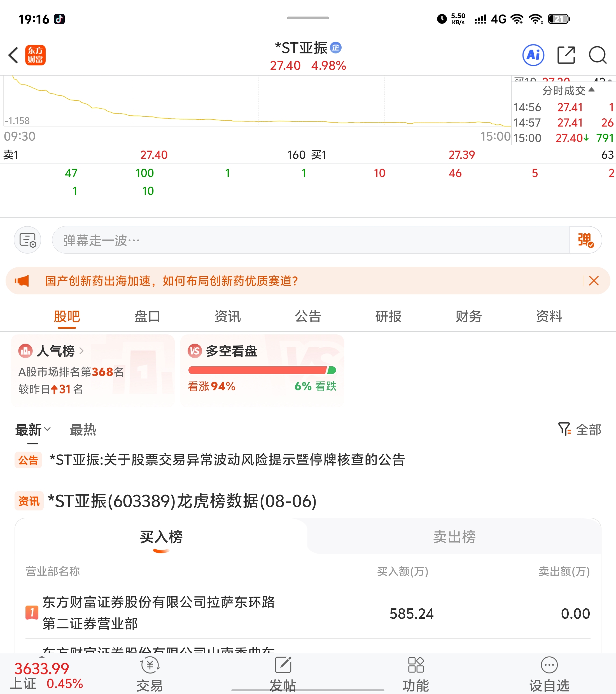Collapse the 分时成交 panel arrow

pyautogui.click(x=591, y=90)
